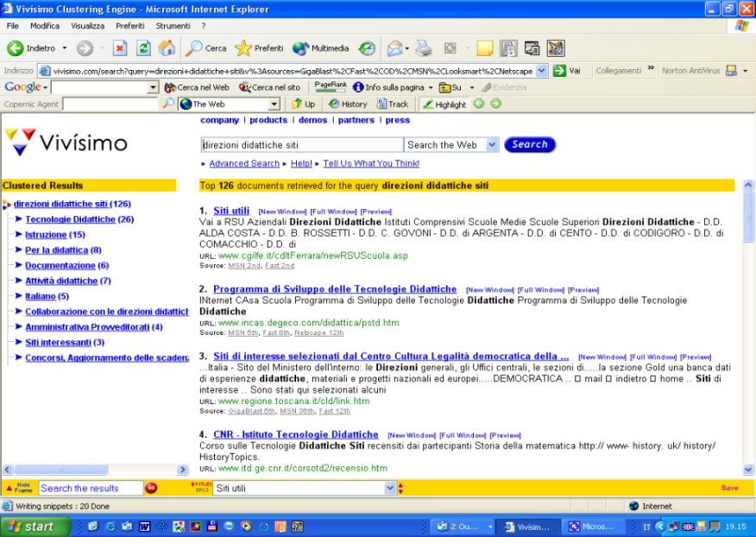The width and height of the screenshot is (756, 537).
Task: Open Preferiti star favorites panel
Action: tap(260, 48)
